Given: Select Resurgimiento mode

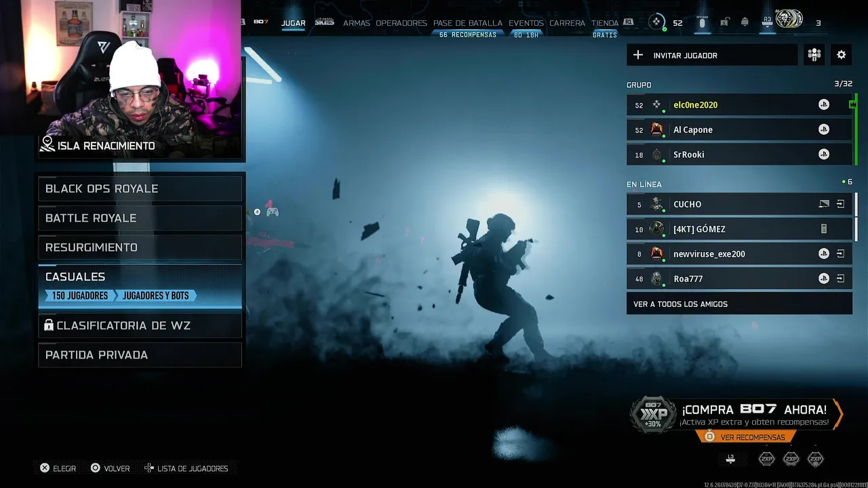Looking at the screenshot, I should [140, 247].
